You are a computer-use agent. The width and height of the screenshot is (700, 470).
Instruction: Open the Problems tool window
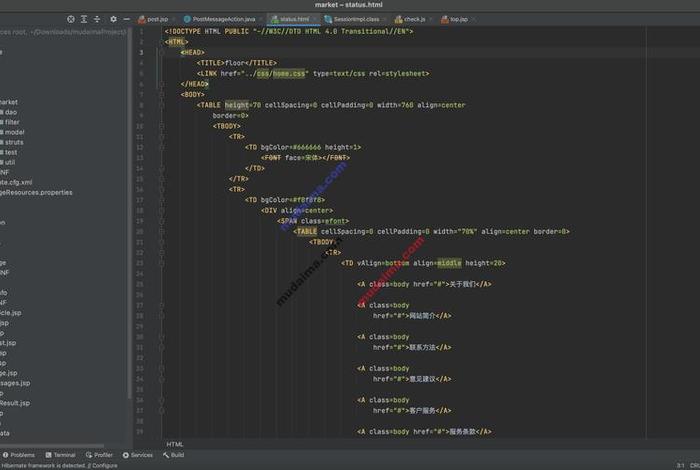[x=19, y=455]
